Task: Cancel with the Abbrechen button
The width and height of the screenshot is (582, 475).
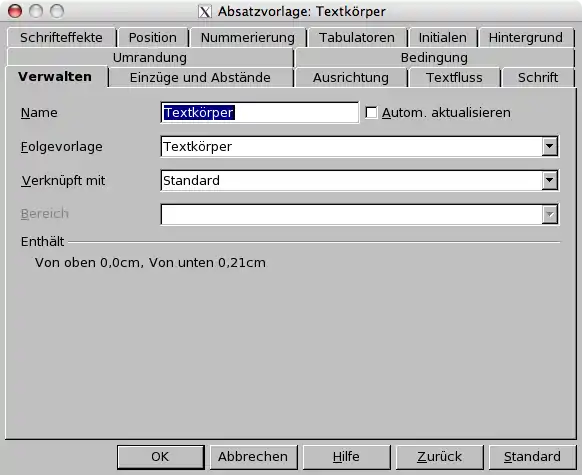Action: point(253,457)
